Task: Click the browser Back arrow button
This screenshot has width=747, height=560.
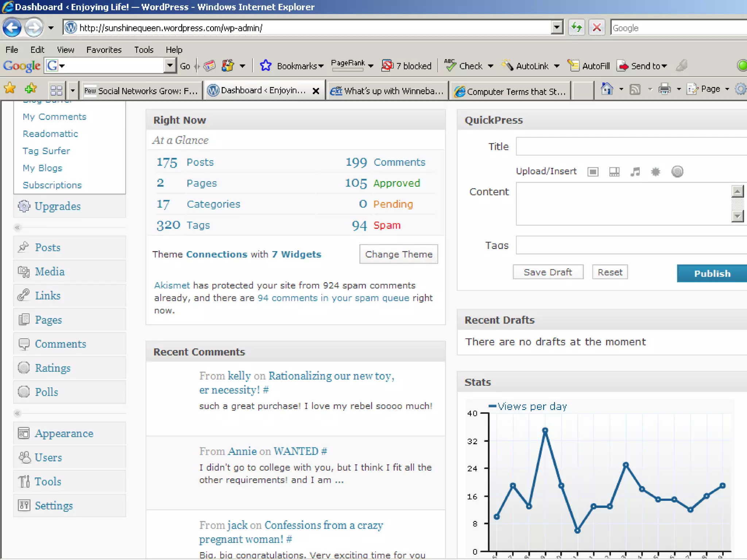Action: pyautogui.click(x=12, y=28)
